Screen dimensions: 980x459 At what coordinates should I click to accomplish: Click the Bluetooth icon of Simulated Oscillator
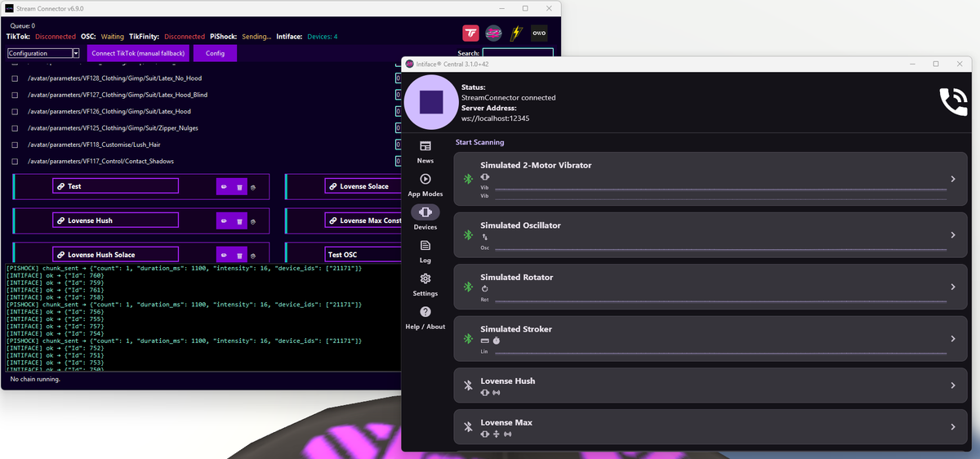[469, 234]
